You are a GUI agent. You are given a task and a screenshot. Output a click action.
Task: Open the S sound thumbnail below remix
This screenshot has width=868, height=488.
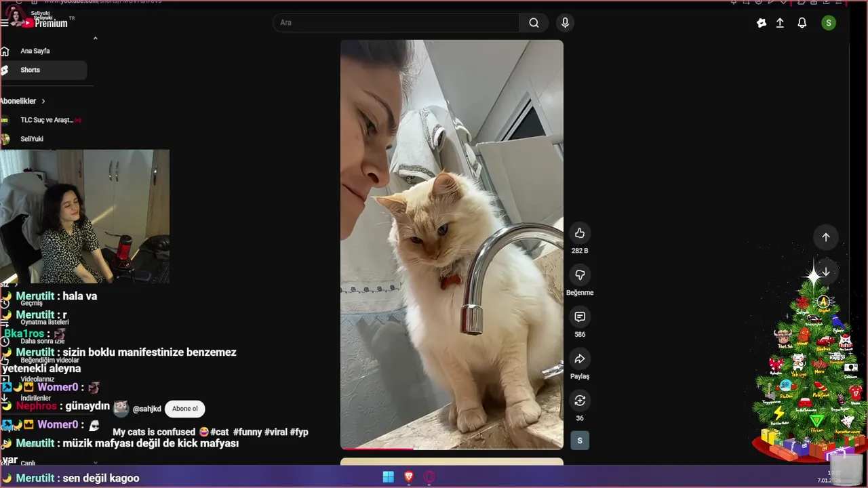click(x=580, y=441)
